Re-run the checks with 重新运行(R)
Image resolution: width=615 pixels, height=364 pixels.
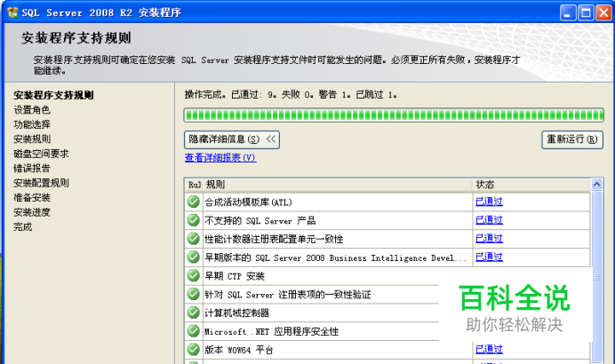click(x=572, y=139)
